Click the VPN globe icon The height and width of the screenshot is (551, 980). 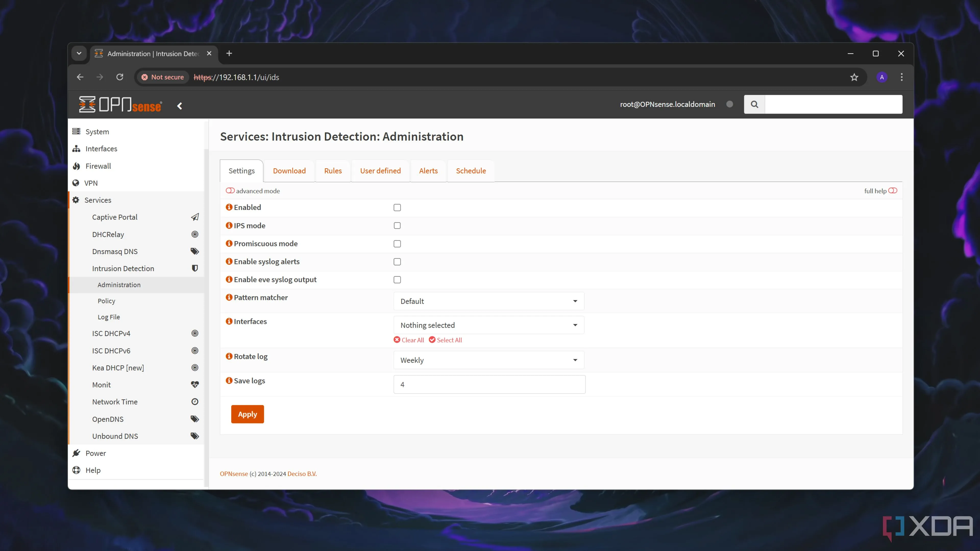click(x=76, y=183)
